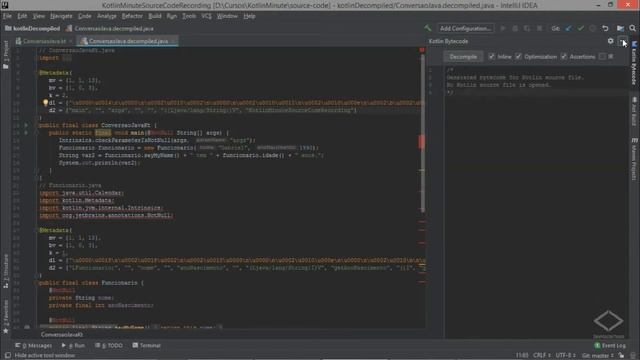Click the Search Everywhere magnifier icon
640x360 pixels.
click(633, 28)
